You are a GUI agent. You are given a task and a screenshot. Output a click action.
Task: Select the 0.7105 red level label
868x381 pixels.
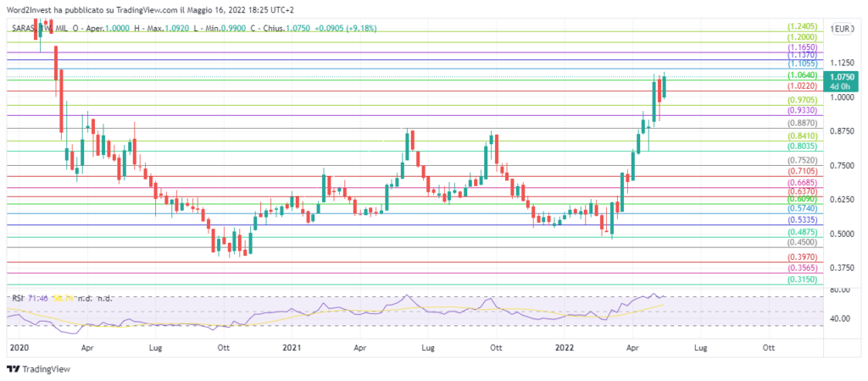click(x=802, y=171)
